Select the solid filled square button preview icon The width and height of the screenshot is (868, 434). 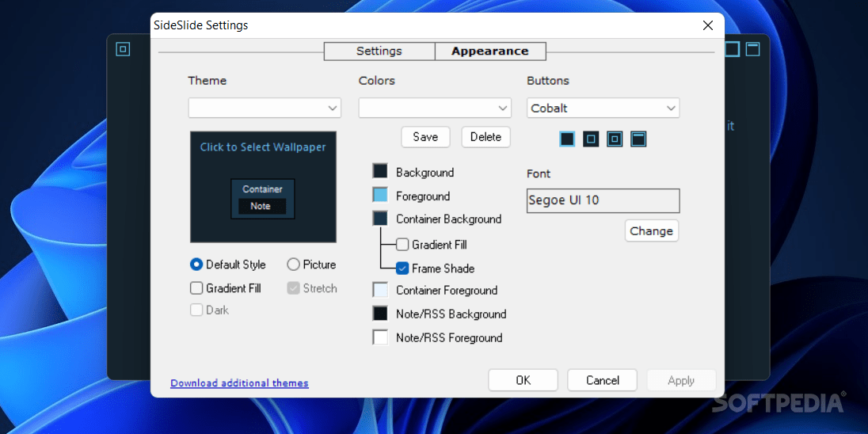pos(567,139)
